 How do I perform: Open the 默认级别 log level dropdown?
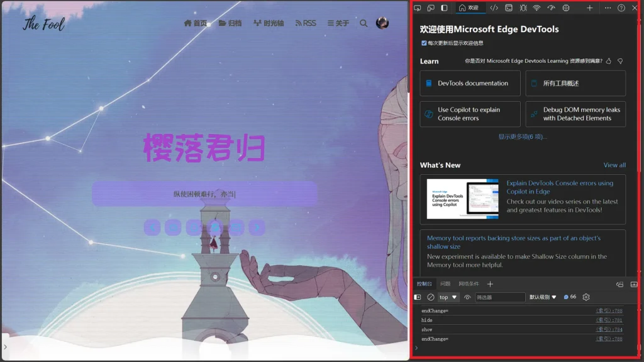pos(543,297)
